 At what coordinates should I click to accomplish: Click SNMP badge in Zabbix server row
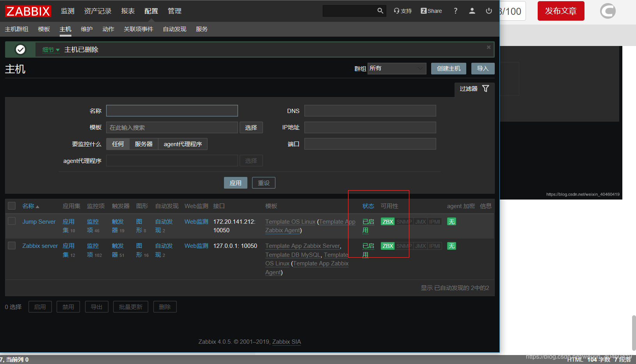point(404,246)
